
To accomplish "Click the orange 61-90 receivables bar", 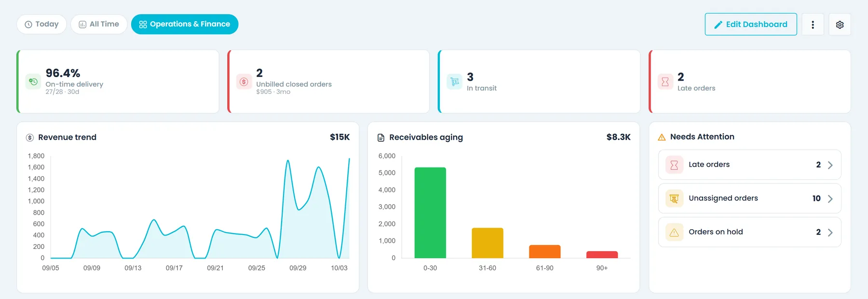I will 545,252.
